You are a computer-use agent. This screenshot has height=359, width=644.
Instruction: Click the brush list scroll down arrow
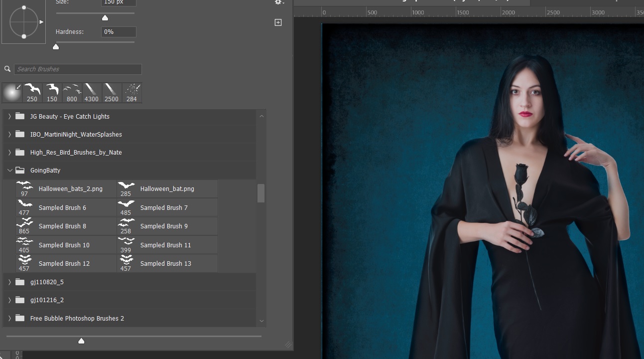click(x=261, y=321)
